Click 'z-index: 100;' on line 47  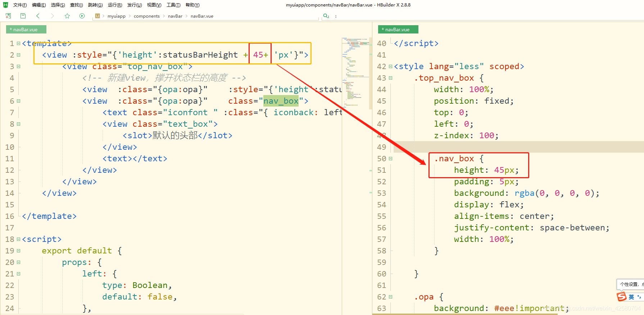point(466,136)
